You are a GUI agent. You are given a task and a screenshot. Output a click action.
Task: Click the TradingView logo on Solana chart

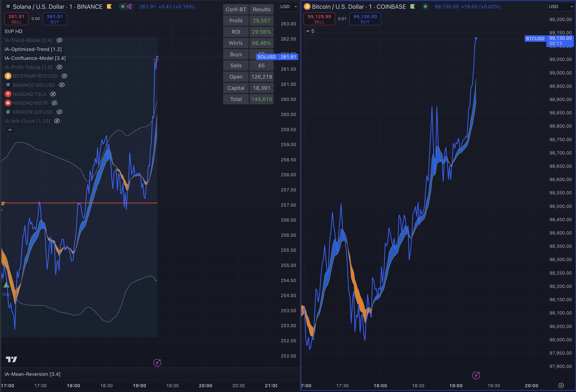11,359
